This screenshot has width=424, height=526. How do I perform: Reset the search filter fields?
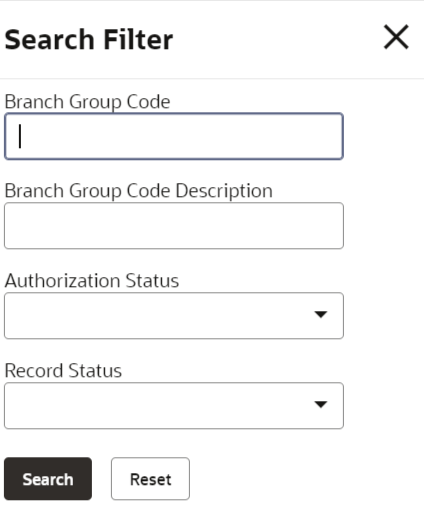click(150, 479)
